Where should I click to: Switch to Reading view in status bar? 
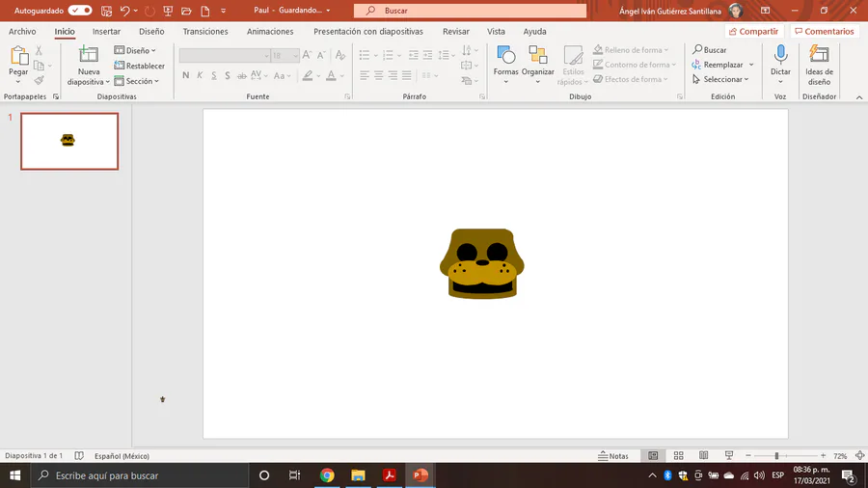[x=703, y=456]
